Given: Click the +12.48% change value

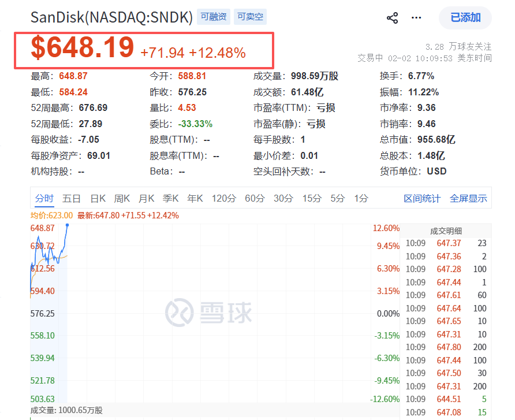Looking at the screenshot, I should point(217,53).
